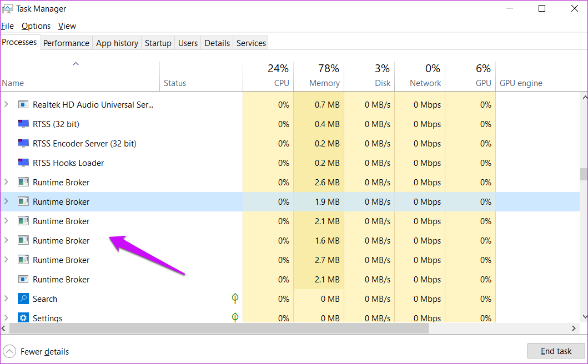Select the first Runtime Broker process icon
This screenshot has width=588, height=364.
coord(23,182)
